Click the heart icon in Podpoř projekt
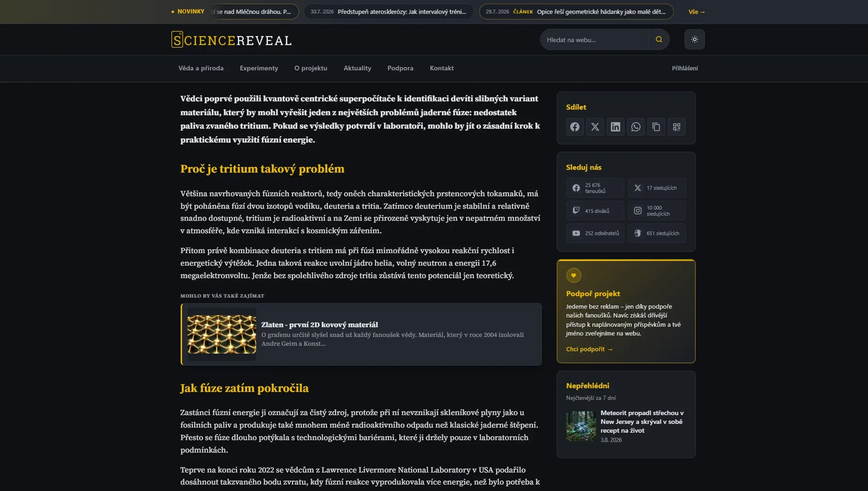The image size is (868, 491). click(573, 275)
